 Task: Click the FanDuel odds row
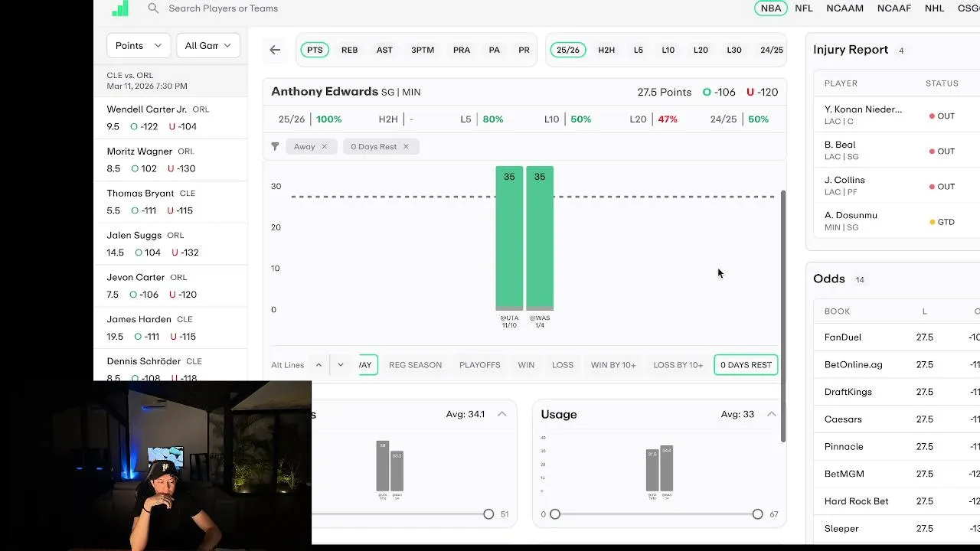click(897, 337)
